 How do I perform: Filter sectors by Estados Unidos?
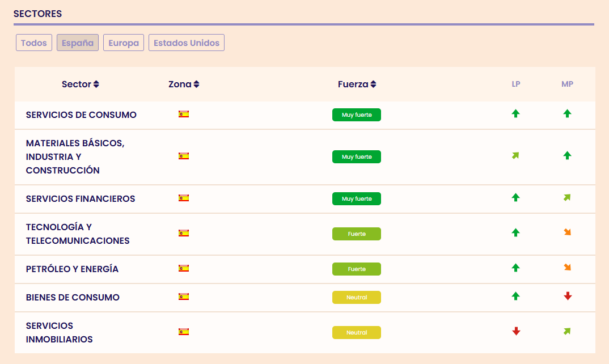tap(187, 43)
